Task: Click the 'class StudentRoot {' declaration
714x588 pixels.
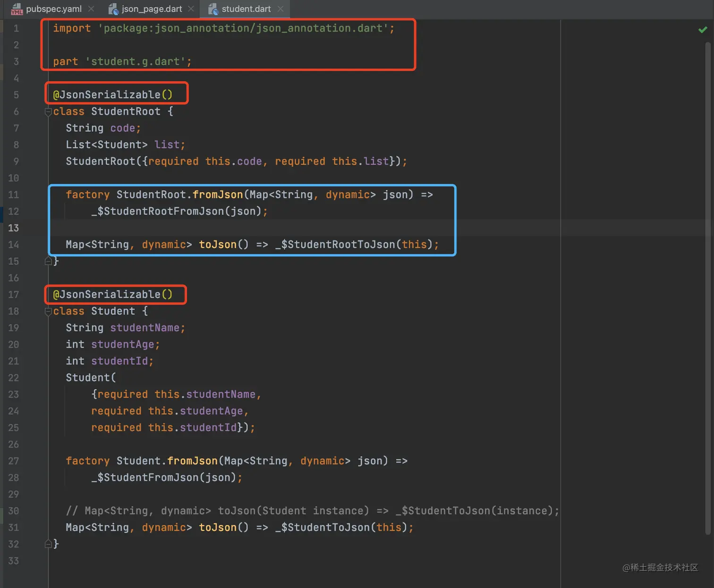Action: (113, 111)
